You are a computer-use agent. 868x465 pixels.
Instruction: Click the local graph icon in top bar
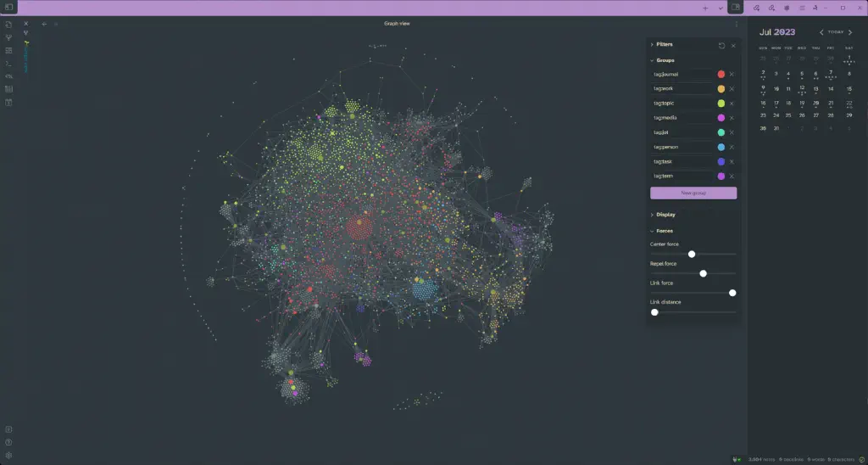815,8
